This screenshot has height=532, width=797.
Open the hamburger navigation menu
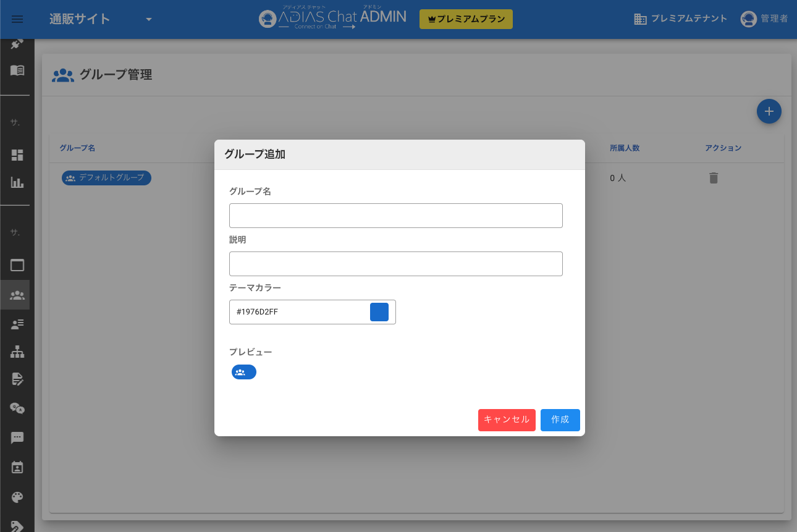point(17,19)
